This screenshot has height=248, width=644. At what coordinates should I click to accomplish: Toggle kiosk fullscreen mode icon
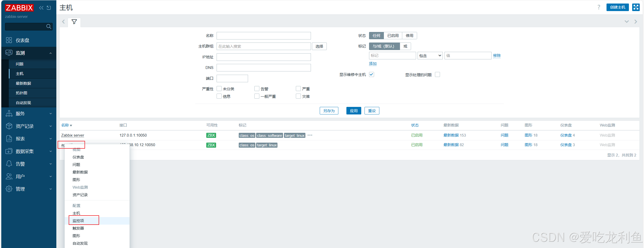coord(636,7)
